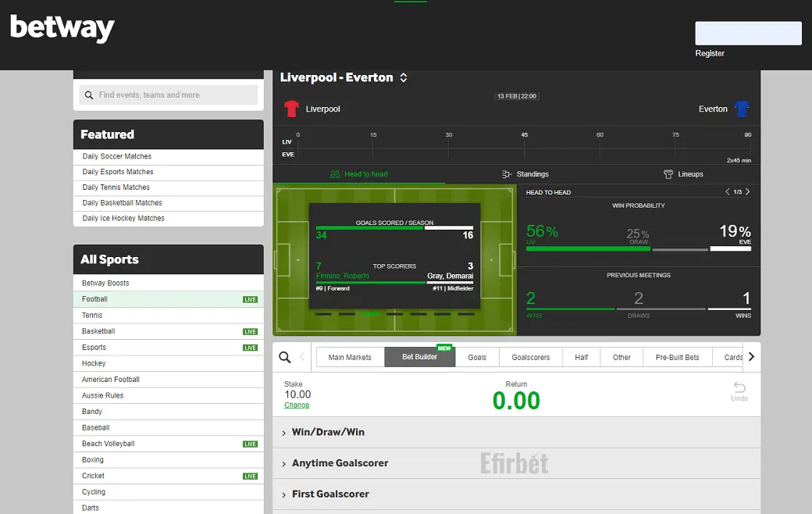This screenshot has width=812, height=514.
Task: Click the Football LIVE badge
Action: coord(250,299)
